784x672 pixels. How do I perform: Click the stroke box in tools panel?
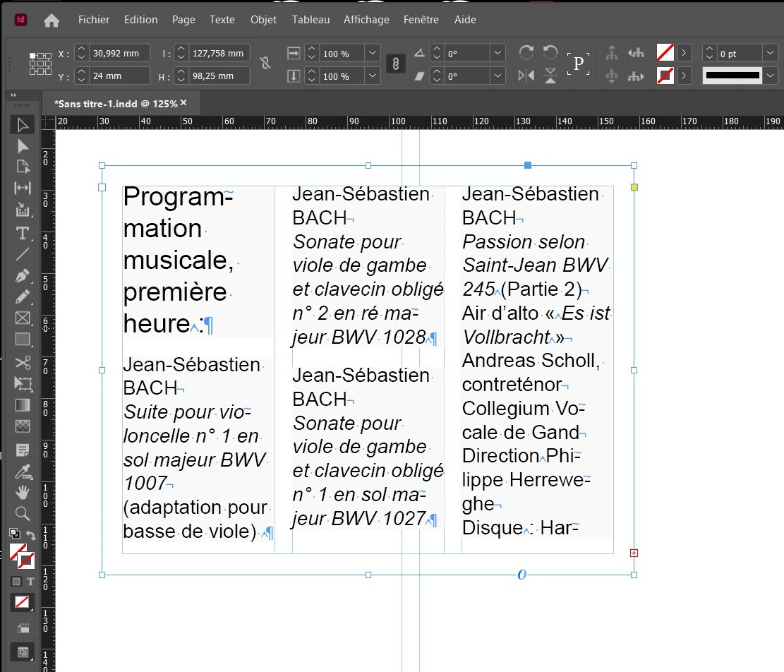(26, 560)
